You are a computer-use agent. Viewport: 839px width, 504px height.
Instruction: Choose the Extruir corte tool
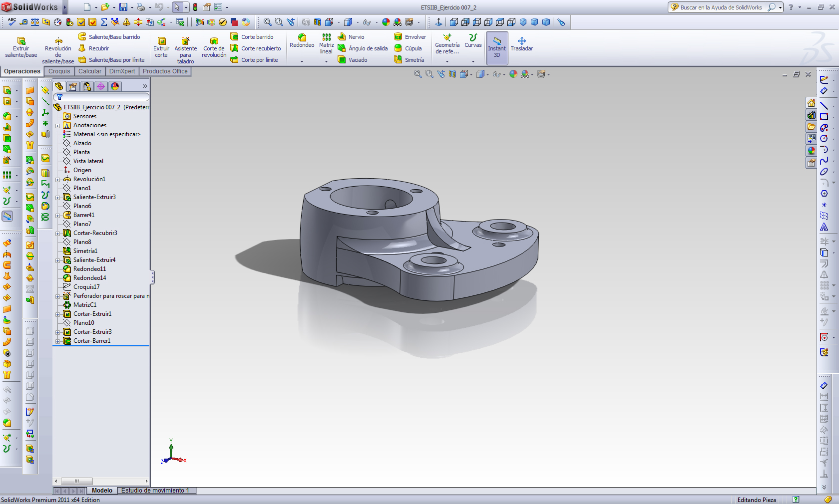coord(161,47)
